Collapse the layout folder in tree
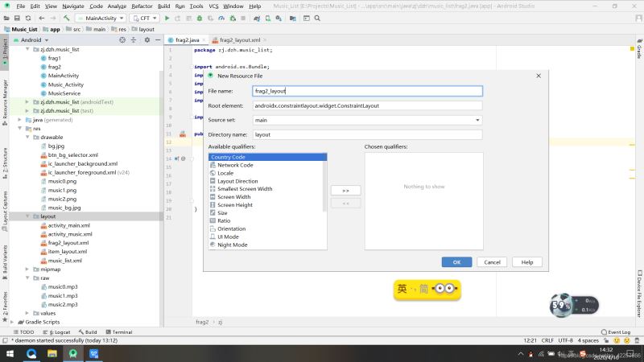Image resolution: width=644 pixels, height=362 pixels. point(27,216)
